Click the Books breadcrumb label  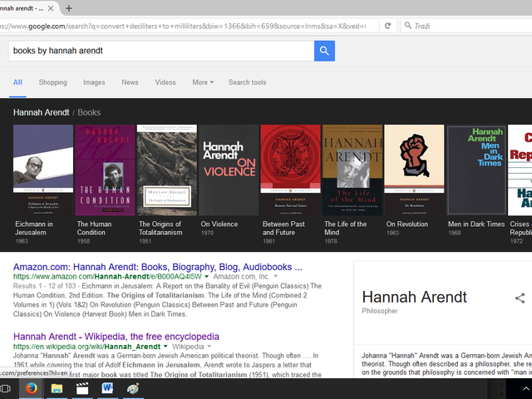point(89,113)
